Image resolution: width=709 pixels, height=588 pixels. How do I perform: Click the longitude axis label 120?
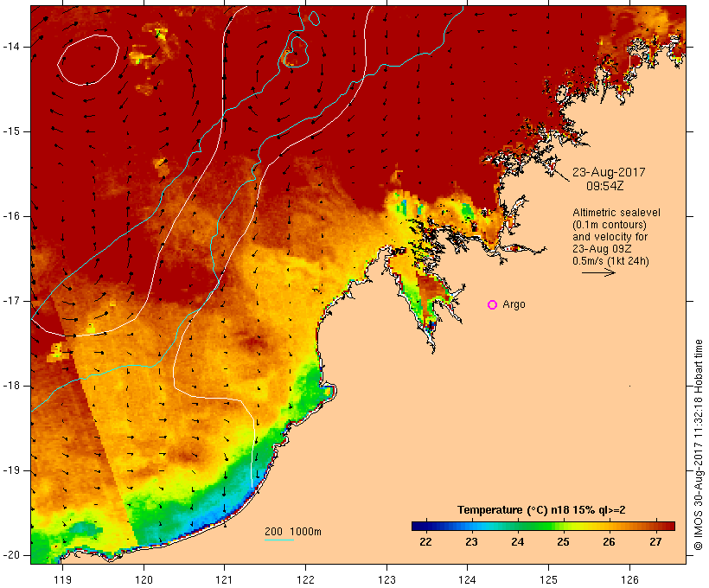144,580
